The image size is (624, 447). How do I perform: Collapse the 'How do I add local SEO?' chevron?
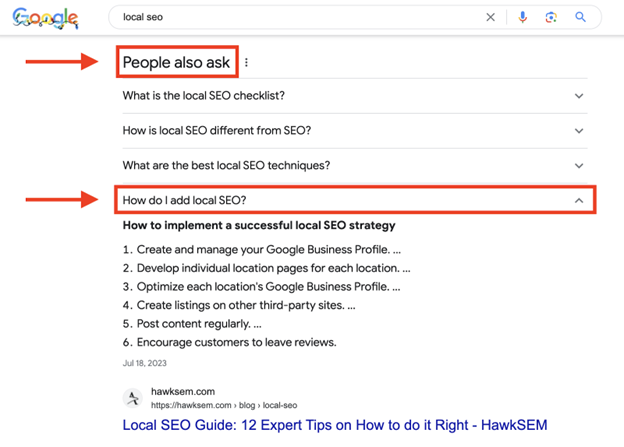coord(578,200)
